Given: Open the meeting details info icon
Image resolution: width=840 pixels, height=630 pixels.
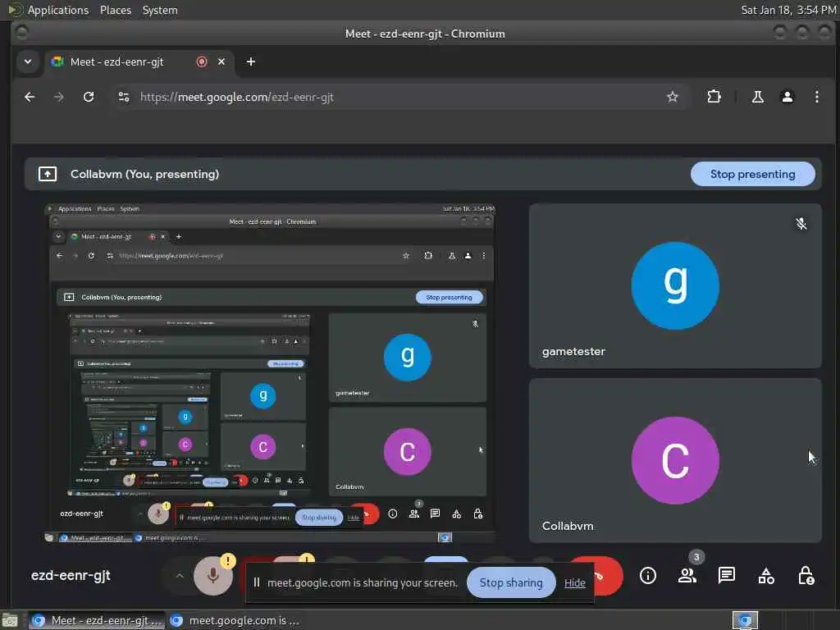Looking at the screenshot, I should (x=648, y=576).
